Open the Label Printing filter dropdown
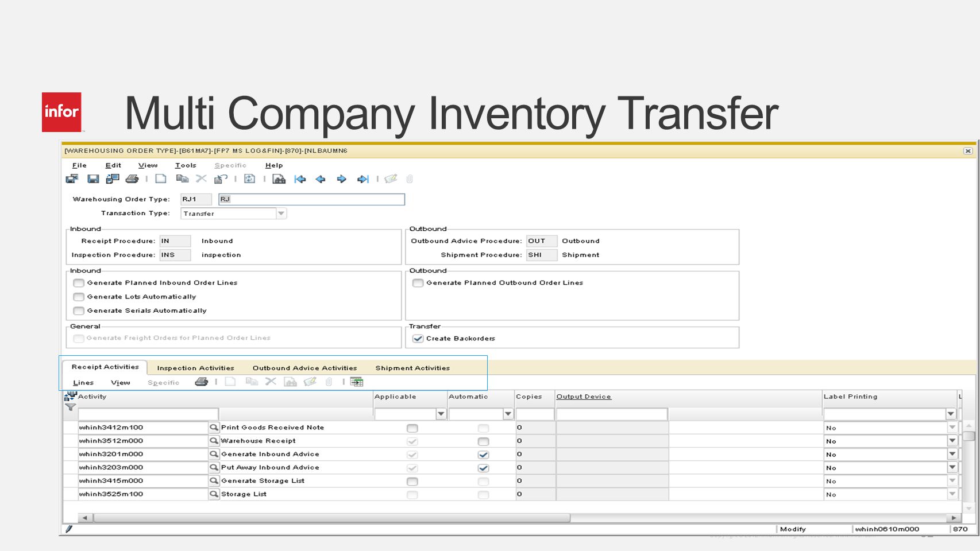980x551 pixels. 951,414
